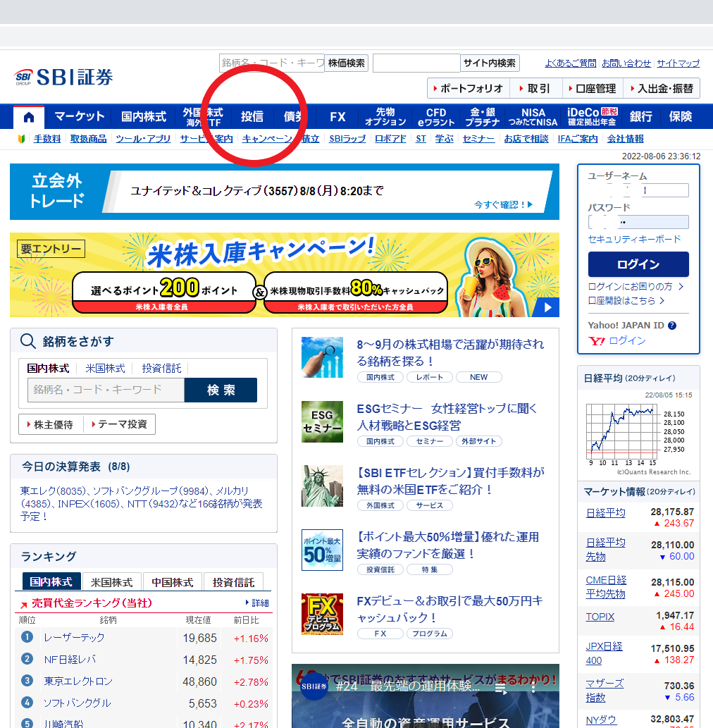Click the home icon in the navigation bar
The height and width of the screenshot is (728, 713).
click(29, 117)
